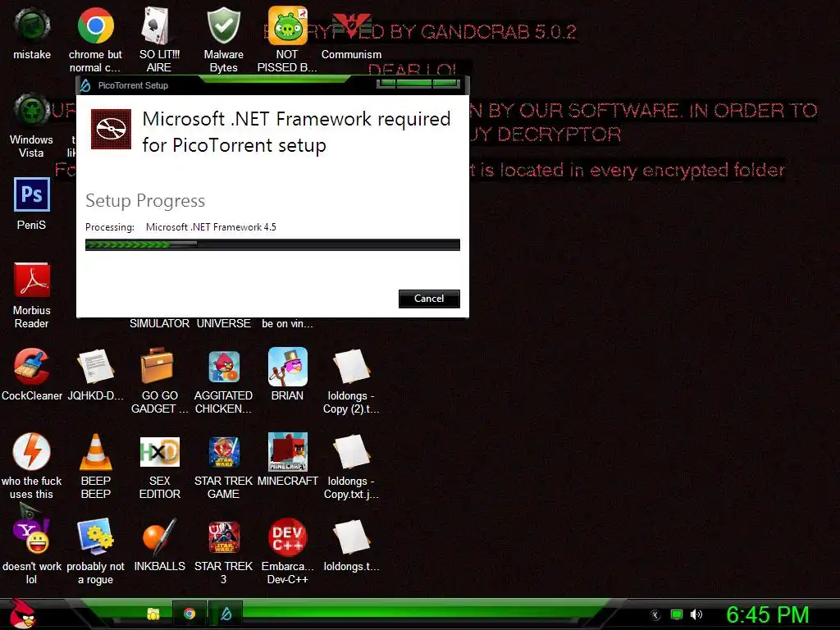The width and height of the screenshot is (840, 630).
Task: Click the 'Microsoft .NET Framework 4.5' processing text
Action: coord(211,227)
